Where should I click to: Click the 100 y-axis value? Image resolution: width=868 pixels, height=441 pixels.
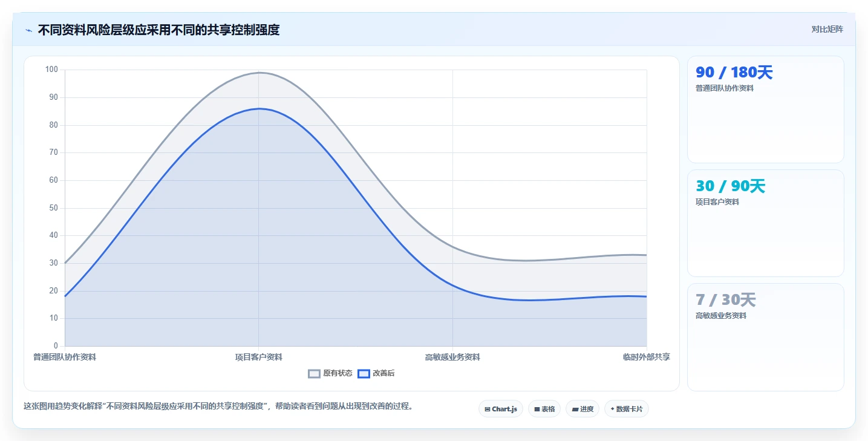click(x=51, y=70)
